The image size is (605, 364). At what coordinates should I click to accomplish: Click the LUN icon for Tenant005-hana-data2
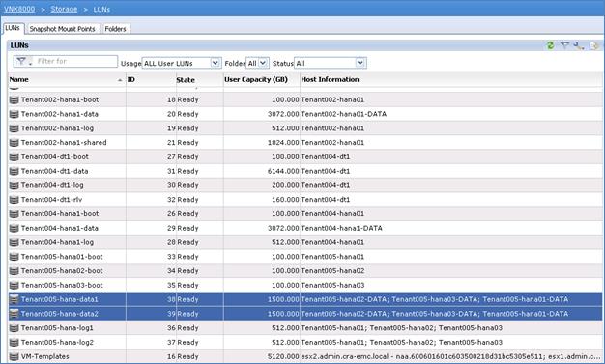point(14,314)
